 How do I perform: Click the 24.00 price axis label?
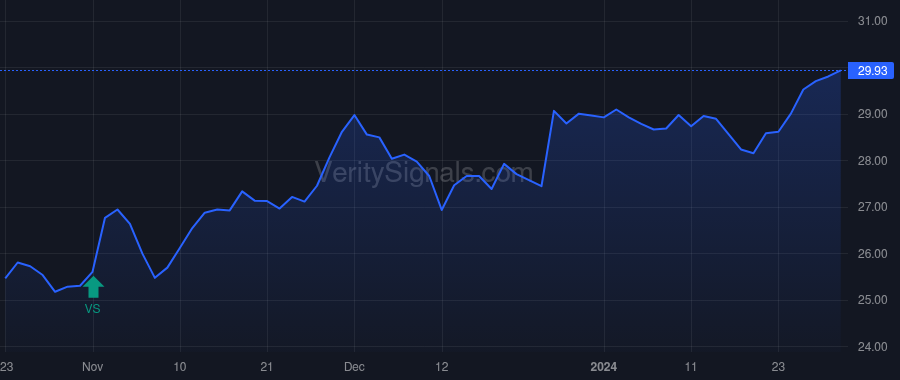point(872,347)
